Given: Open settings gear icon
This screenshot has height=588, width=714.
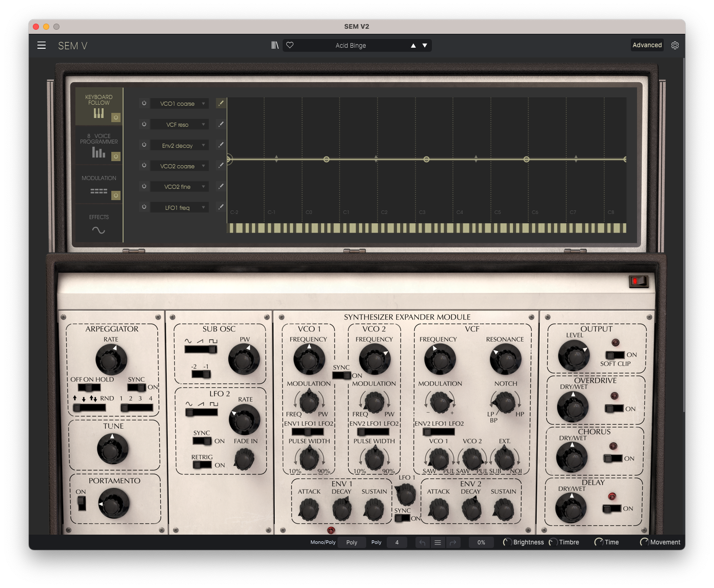Looking at the screenshot, I should pos(675,45).
